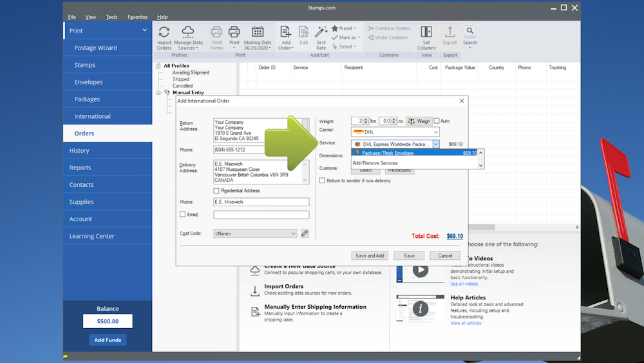
Task: Select Shipped tree item
Action: click(181, 79)
